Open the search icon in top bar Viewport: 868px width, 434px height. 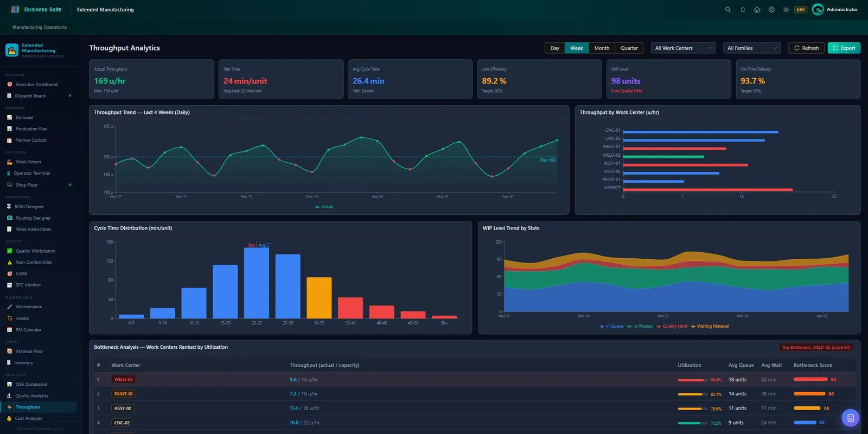pyautogui.click(x=728, y=9)
